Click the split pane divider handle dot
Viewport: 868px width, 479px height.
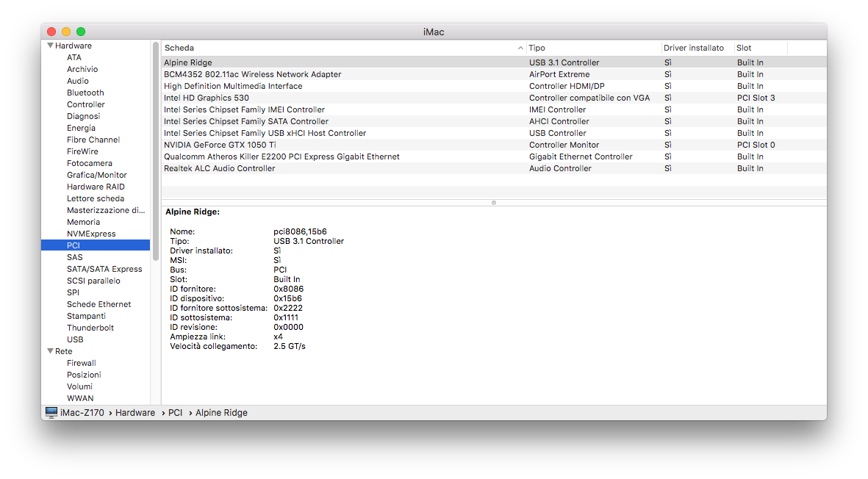click(494, 203)
